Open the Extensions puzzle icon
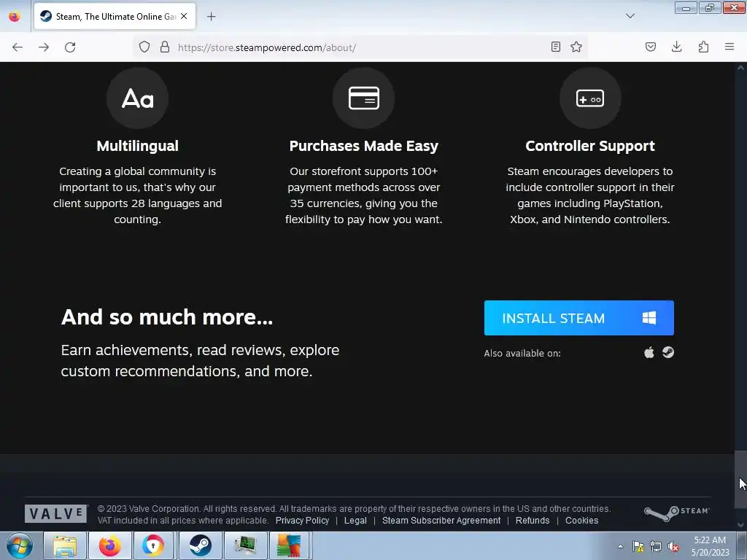Viewport: 747px width, 560px height. click(703, 47)
